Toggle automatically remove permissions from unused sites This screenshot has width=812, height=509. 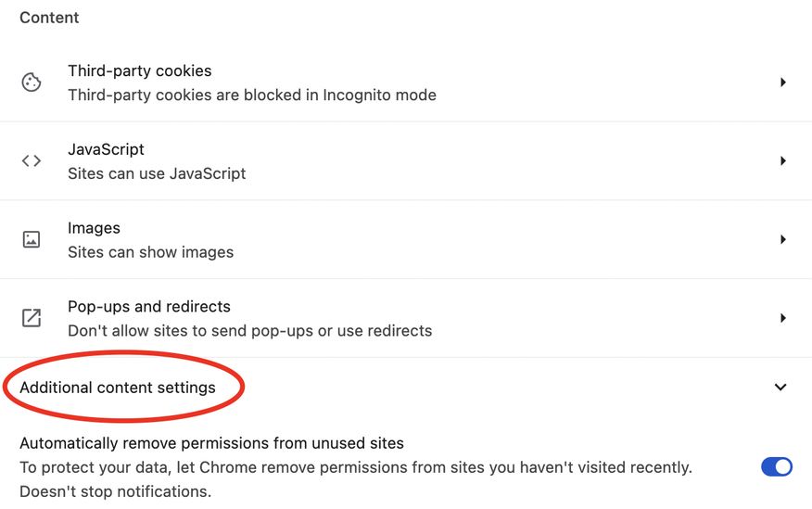tap(776, 466)
